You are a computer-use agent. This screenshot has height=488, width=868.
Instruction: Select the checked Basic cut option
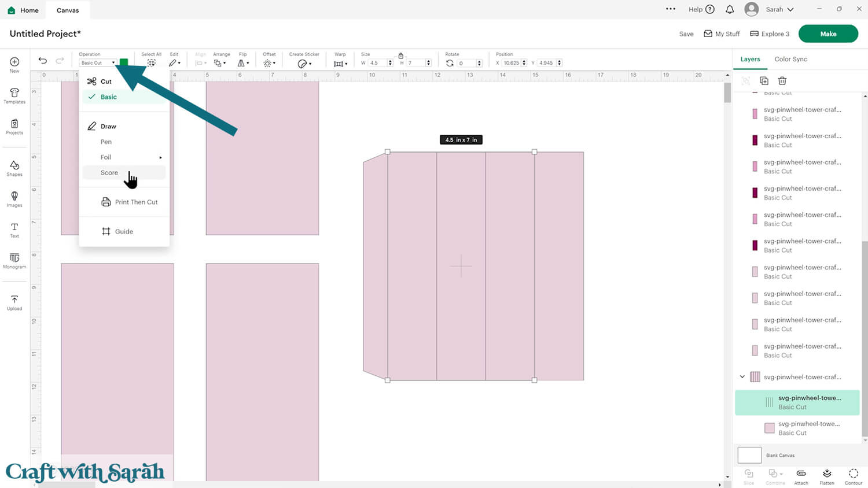click(x=109, y=97)
